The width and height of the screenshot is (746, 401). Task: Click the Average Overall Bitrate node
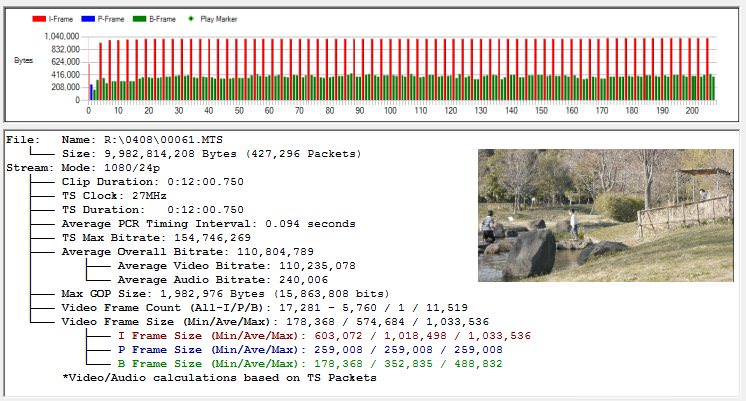click(x=188, y=252)
